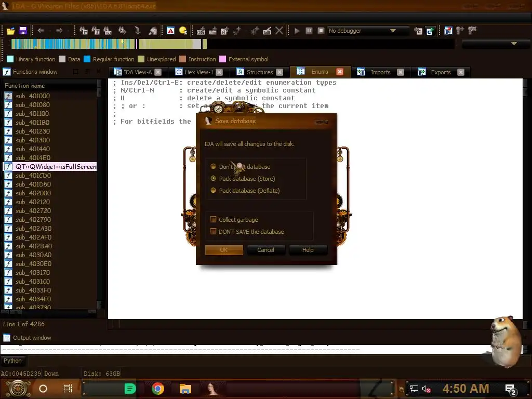Click the muted speaker tray icon

coord(426,389)
